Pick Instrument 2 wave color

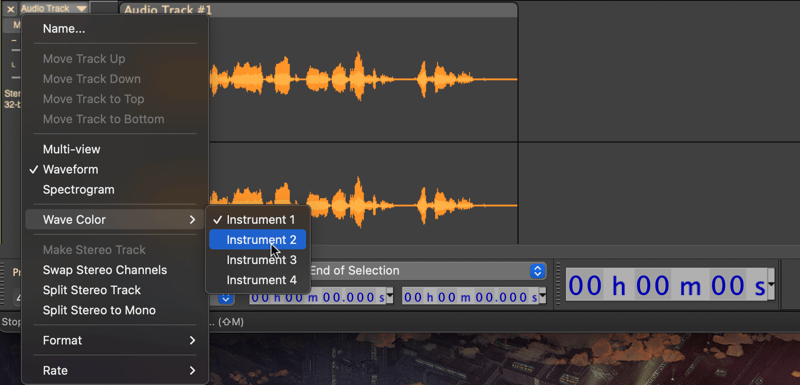click(258, 240)
